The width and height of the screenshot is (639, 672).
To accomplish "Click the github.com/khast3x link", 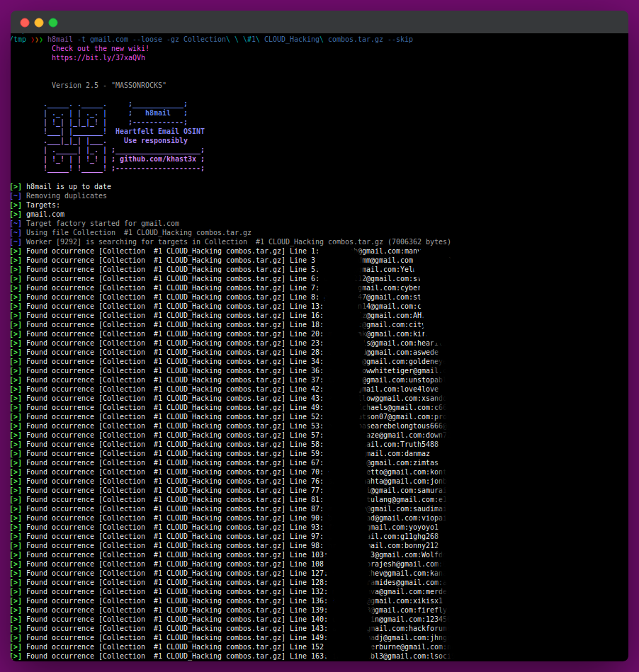I will click(158, 159).
